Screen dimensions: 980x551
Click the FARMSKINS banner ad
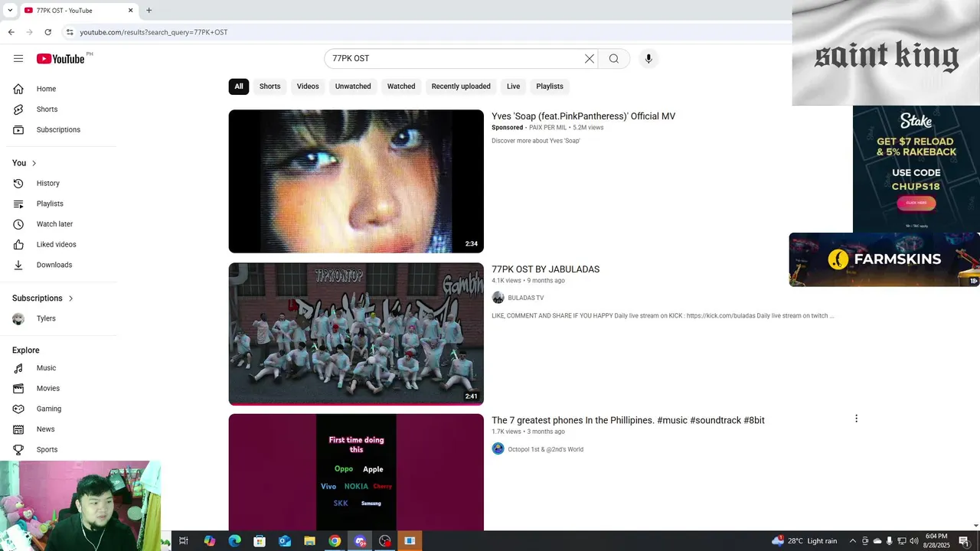pos(884,259)
